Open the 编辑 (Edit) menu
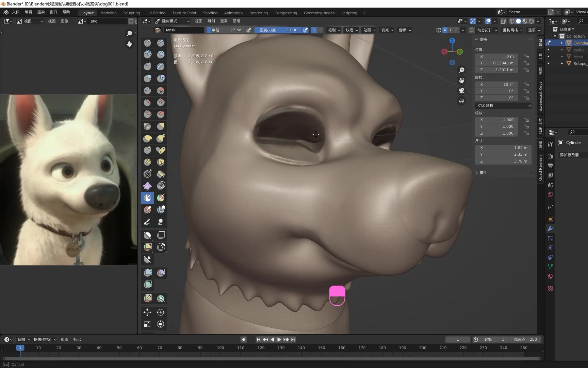 point(28,12)
